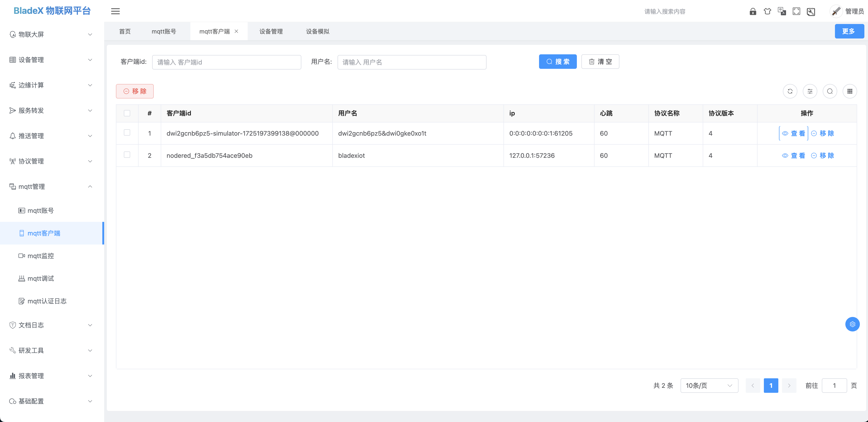Image resolution: width=868 pixels, height=422 pixels.
Task: Click the mqtt认证日志 edit icon
Action: pyautogui.click(x=22, y=301)
